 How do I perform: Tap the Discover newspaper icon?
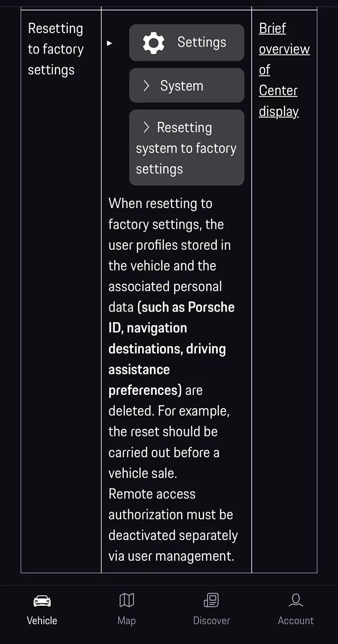211,600
